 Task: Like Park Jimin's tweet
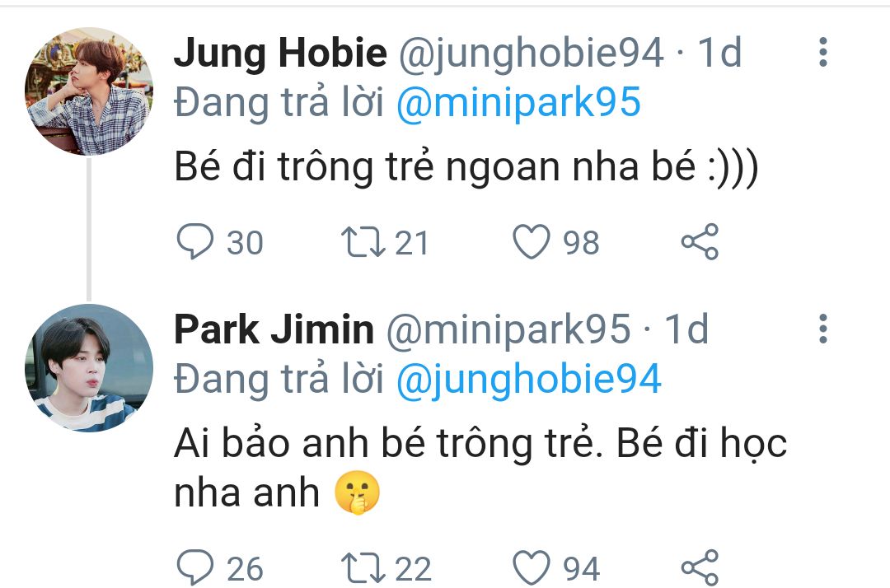532,568
